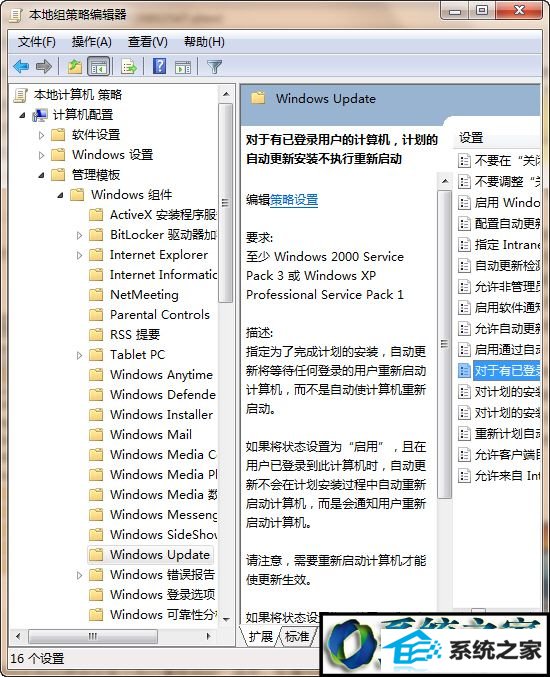
Task: Switch to the 标准 tab
Action: [297, 636]
